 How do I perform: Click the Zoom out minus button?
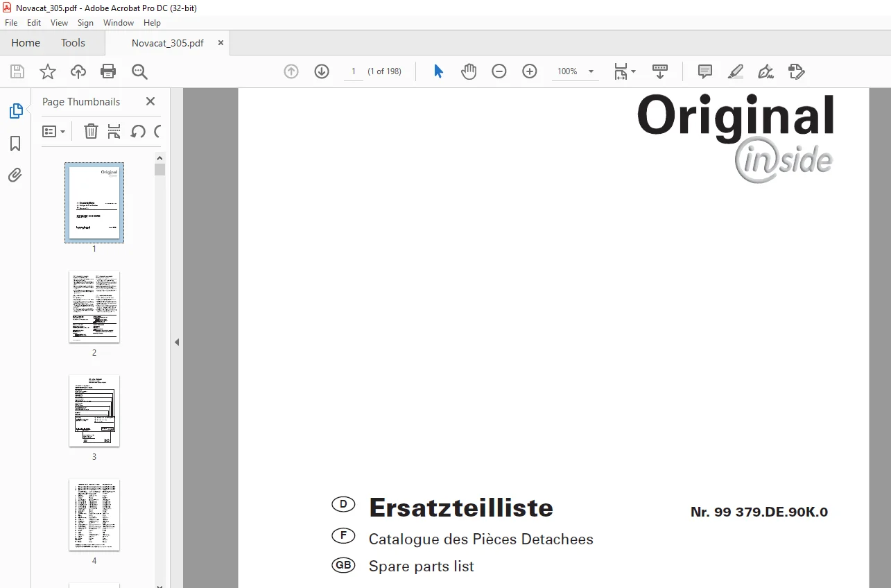pyautogui.click(x=499, y=71)
